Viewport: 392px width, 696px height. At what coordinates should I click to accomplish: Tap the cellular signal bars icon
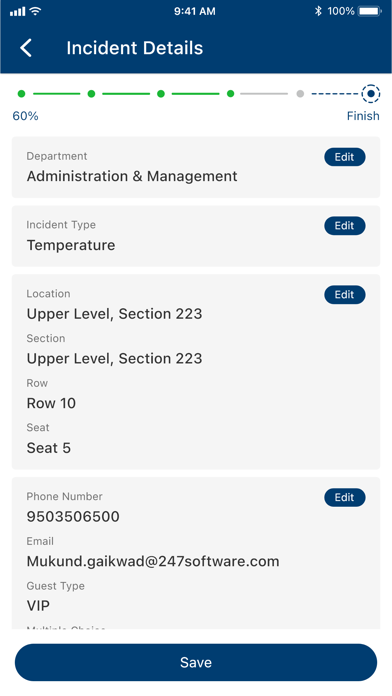pos(18,12)
